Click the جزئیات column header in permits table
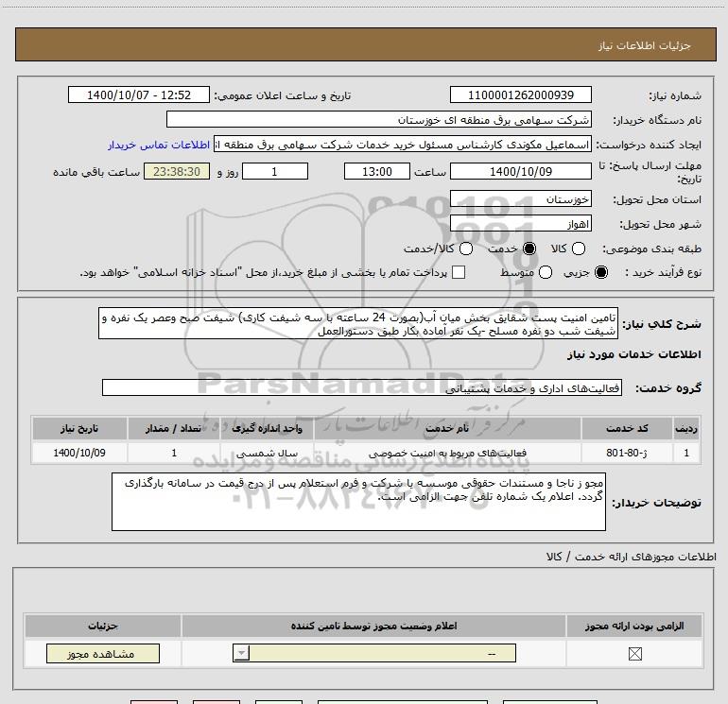 tap(103, 626)
